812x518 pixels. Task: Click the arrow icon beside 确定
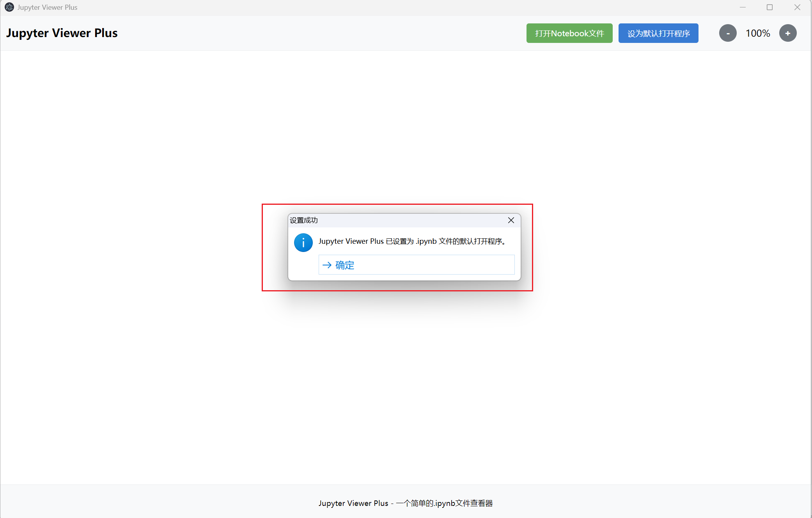[327, 265]
